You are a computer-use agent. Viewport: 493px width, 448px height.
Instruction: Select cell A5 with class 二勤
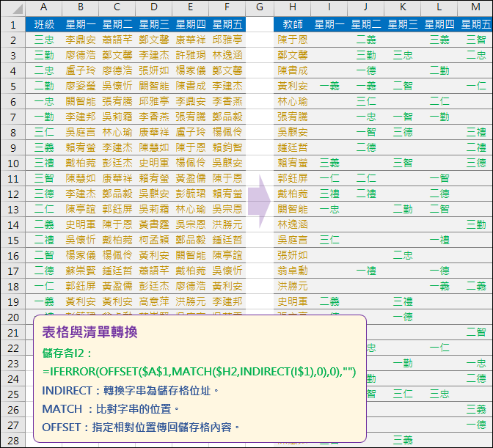(44, 86)
